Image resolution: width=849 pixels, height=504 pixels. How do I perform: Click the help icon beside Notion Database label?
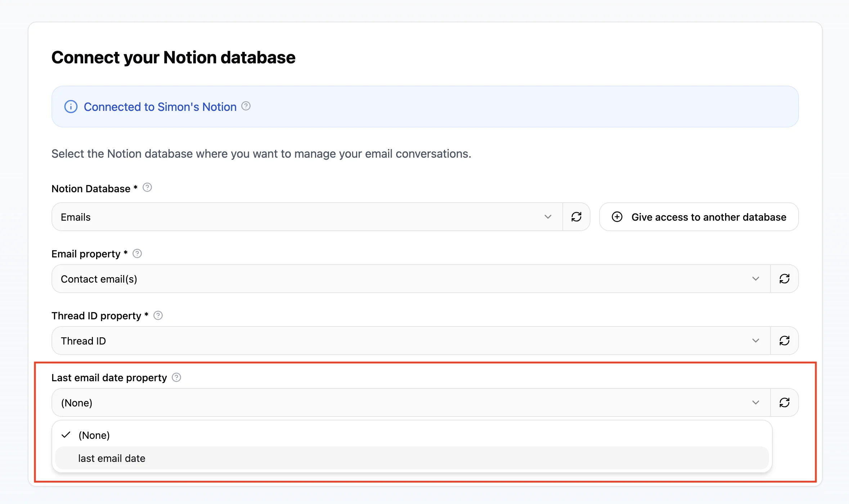(x=147, y=188)
